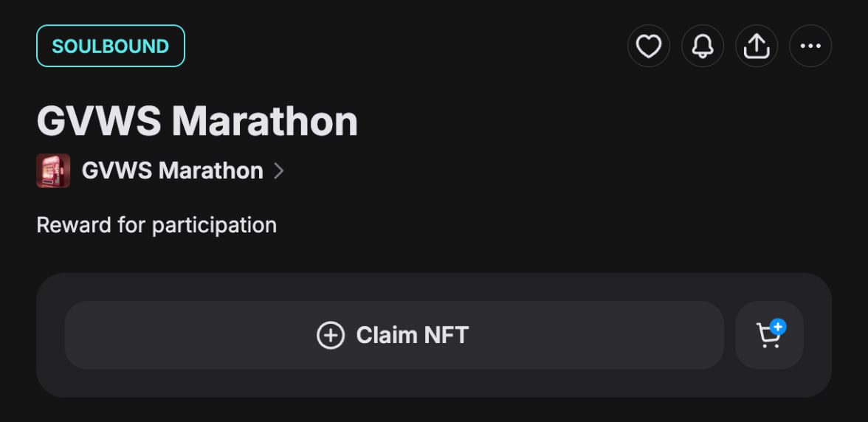The image size is (868, 422).
Task: Select the Reward for participation description
Action: click(x=156, y=225)
